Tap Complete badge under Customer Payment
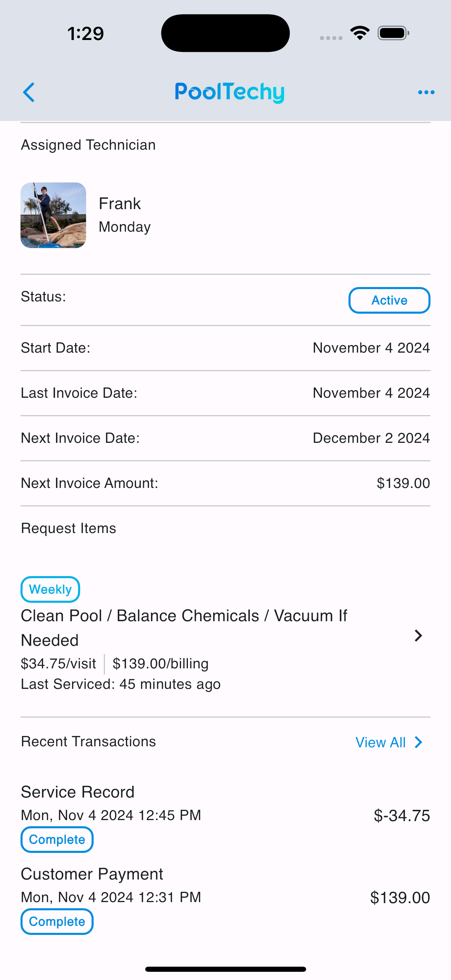This screenshot has width=451, height=980. (x=57, y=922)
